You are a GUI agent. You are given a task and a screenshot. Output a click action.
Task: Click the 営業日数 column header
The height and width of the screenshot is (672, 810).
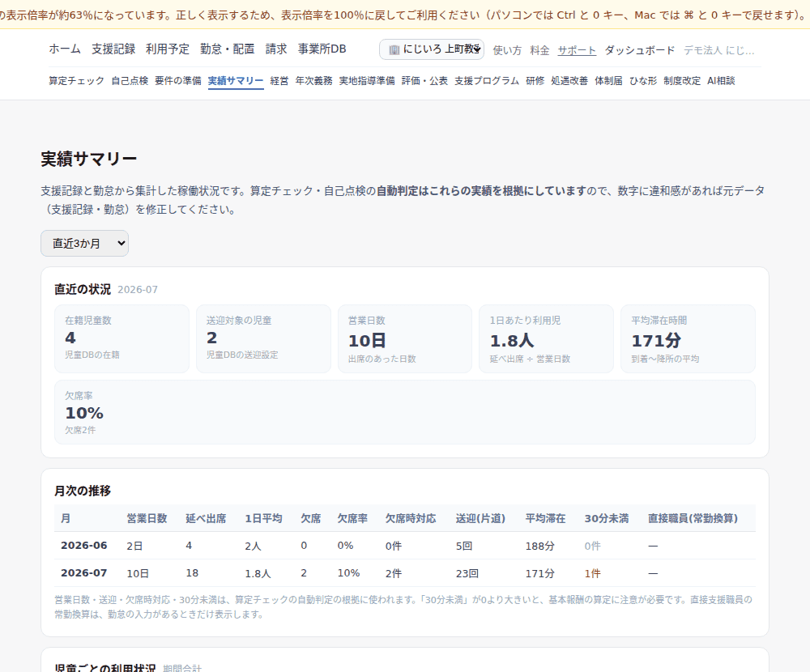(x=147, y=518)
